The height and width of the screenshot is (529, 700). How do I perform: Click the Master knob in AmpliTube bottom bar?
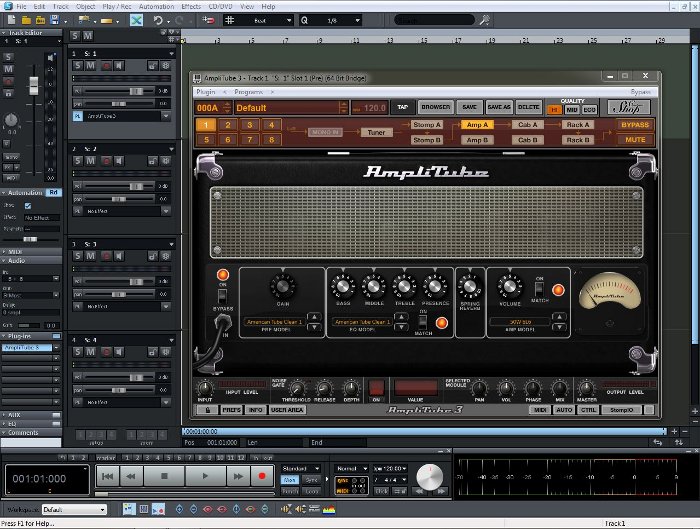pyautogui.click(x=587, y=388)
